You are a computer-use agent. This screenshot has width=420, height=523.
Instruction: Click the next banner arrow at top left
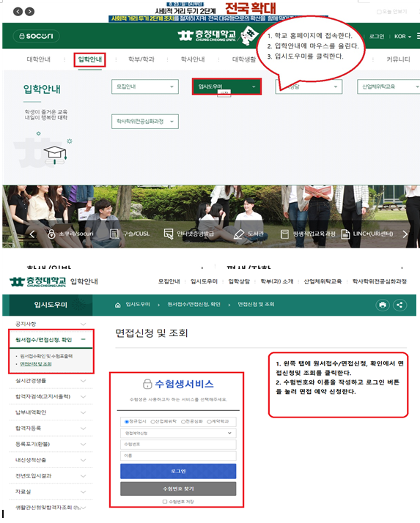pos(30,12)
